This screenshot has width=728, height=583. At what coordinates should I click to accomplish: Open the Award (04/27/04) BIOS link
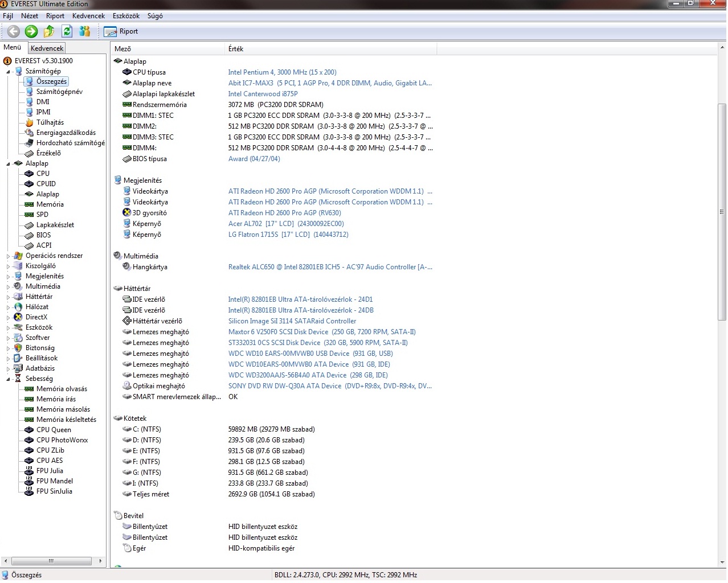(x=254, y=159)
